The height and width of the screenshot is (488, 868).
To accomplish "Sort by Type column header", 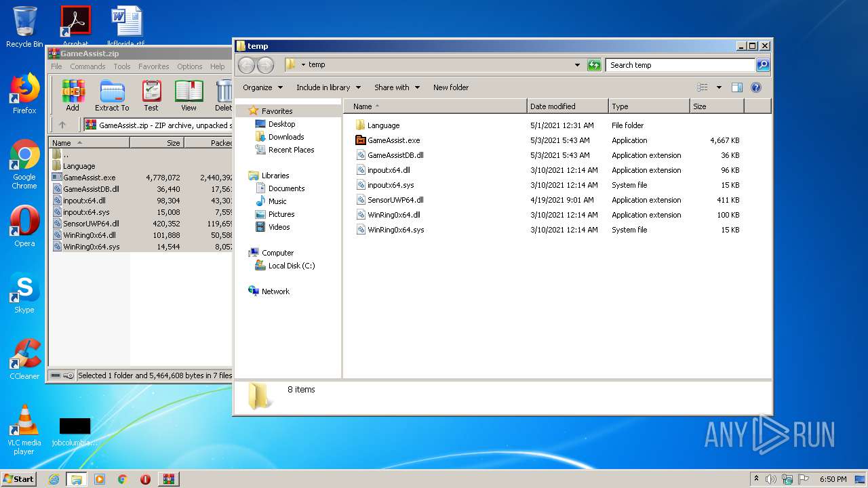I will pyautogui.click(x=649, y=106).
